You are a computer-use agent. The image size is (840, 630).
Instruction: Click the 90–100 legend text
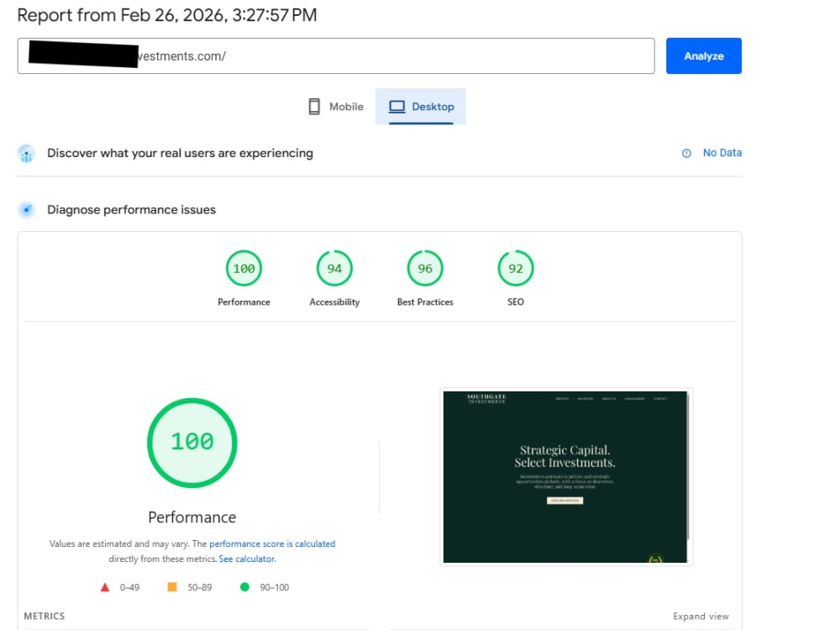coord(275,588)
